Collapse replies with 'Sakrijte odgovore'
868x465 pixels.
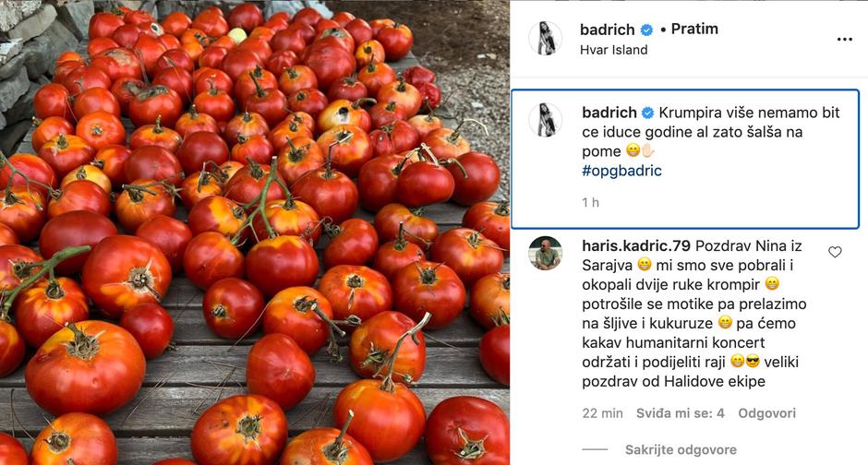681,449
